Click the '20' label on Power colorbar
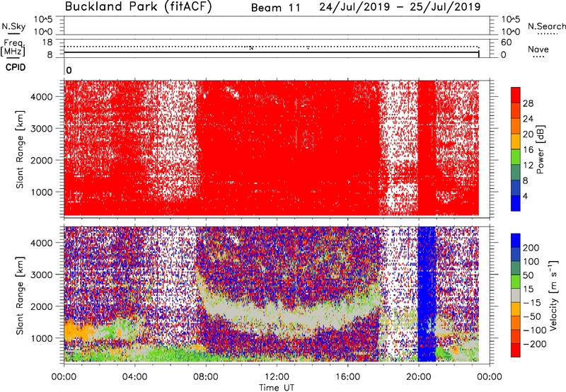 (528, 134)
